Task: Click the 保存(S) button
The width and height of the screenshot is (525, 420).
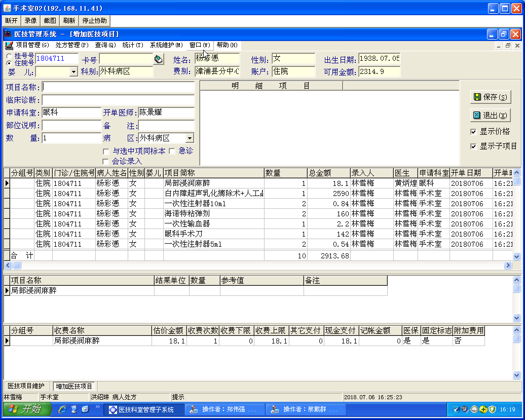Action: [x=491, y=97]
